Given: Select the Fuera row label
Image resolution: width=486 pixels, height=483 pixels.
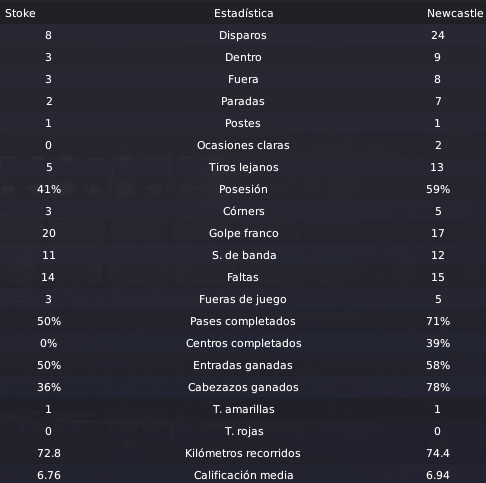Looking at the screenshot, I should [243, 79].
